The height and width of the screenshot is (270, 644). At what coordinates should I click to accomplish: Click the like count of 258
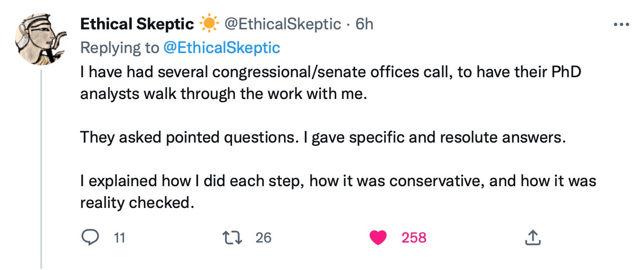414,237
